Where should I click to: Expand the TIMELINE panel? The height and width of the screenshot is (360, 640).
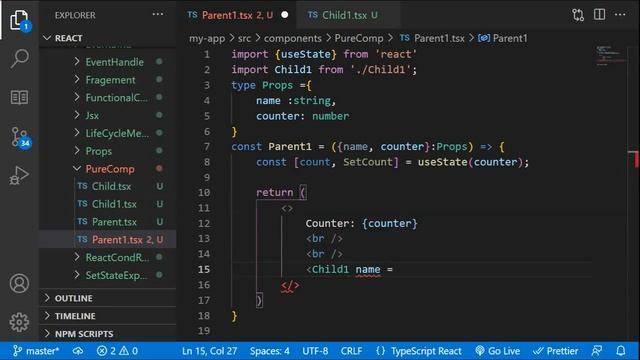pos(75,316)
